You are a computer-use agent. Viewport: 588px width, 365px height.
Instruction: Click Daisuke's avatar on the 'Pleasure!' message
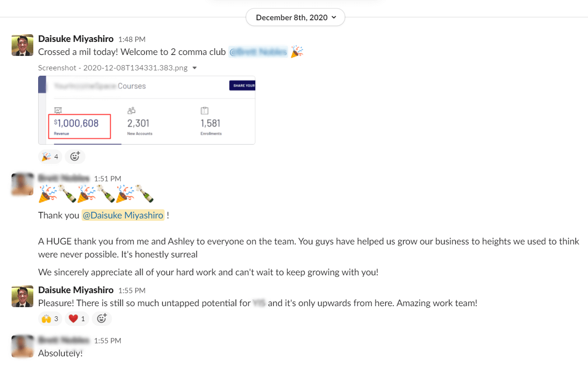click(x=22, y=296)
